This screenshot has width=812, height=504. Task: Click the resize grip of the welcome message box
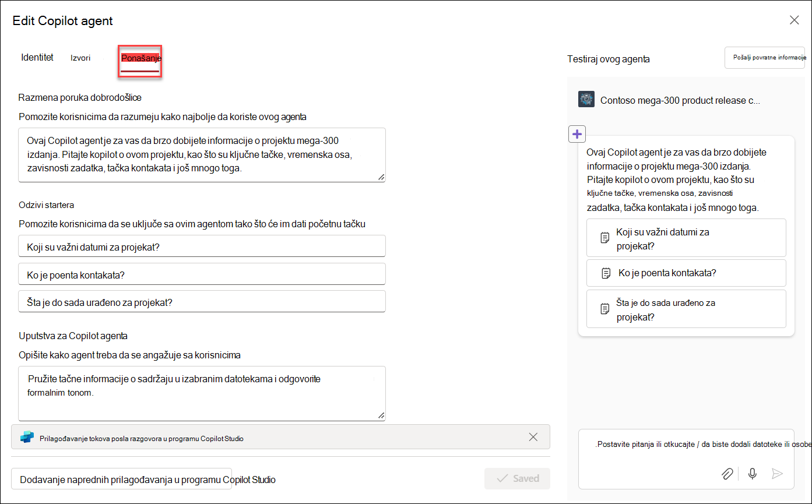point(381,177)
